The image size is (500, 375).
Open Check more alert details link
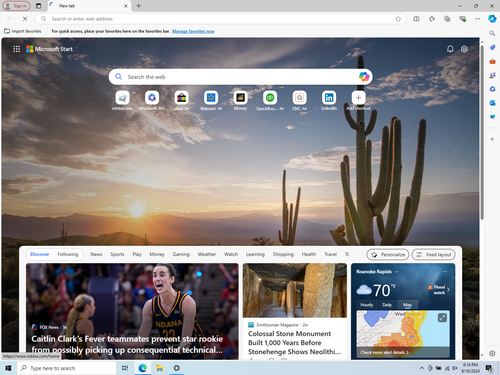tap(384, 352)
